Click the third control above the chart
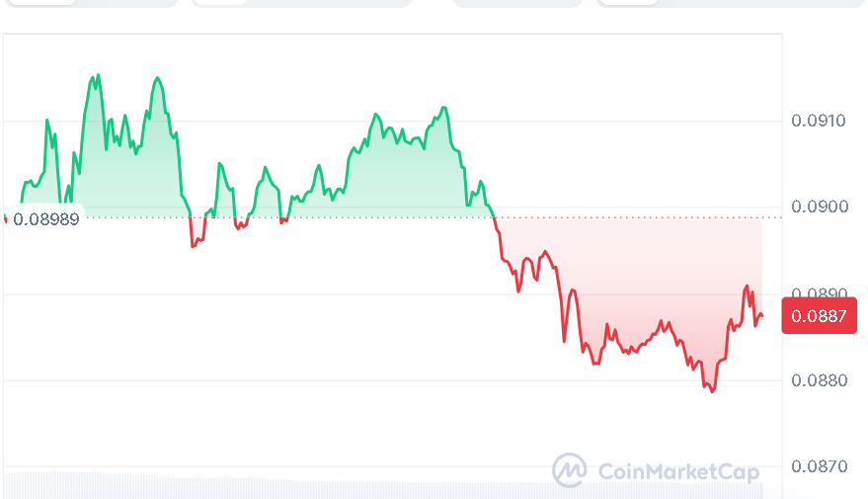 pyautogui.click(x=518, y=3)
